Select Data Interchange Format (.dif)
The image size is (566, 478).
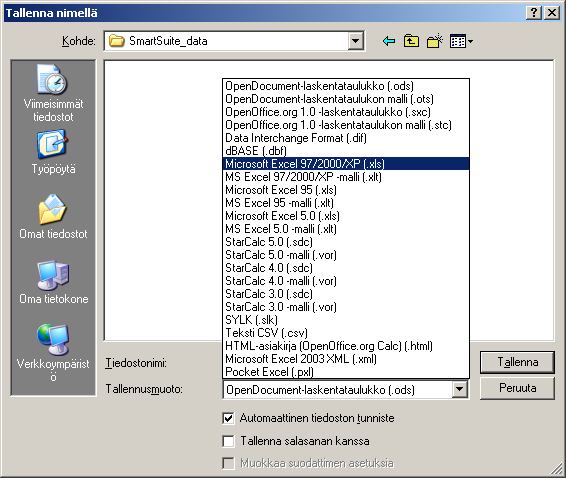(346, 138)
